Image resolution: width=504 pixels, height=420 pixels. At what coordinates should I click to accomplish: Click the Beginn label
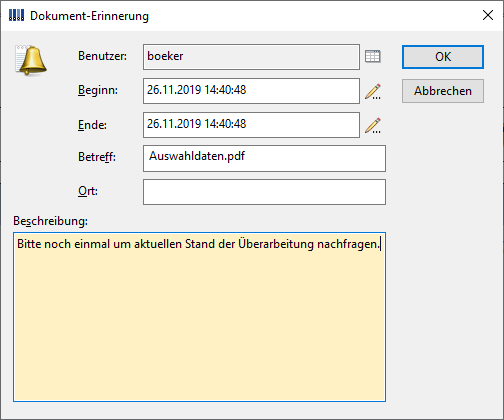tap(98, 90)
